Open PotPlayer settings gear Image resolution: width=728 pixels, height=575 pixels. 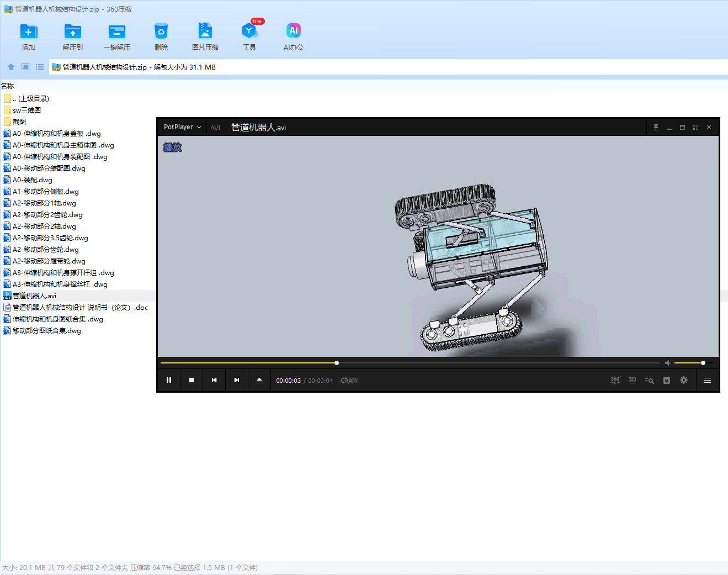(684, 380)
